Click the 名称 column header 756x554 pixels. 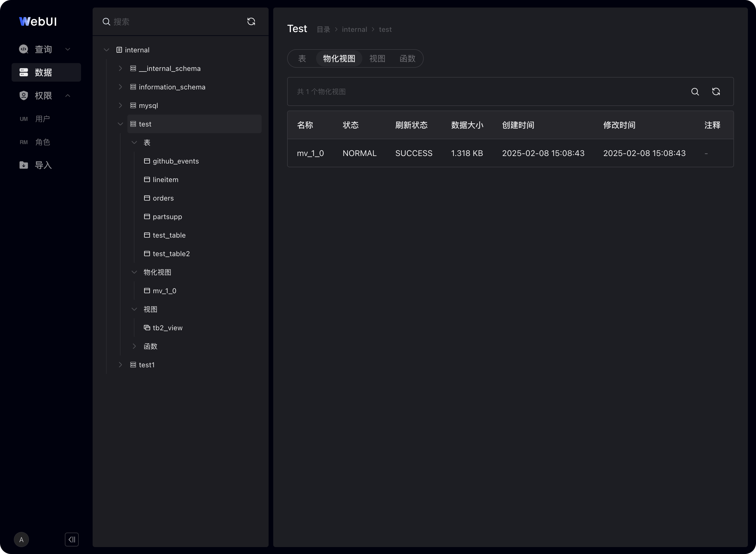(305, 125)
